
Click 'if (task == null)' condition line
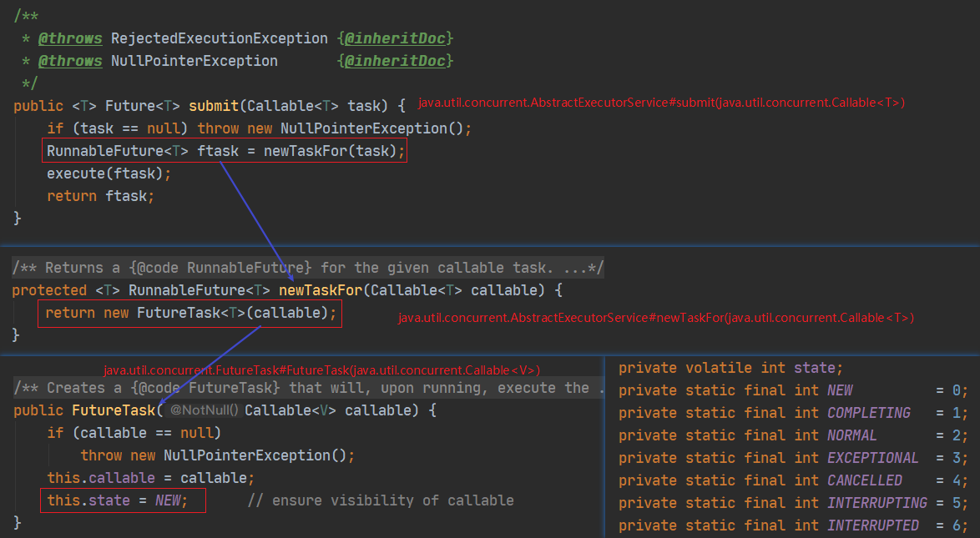pos(118,128)
